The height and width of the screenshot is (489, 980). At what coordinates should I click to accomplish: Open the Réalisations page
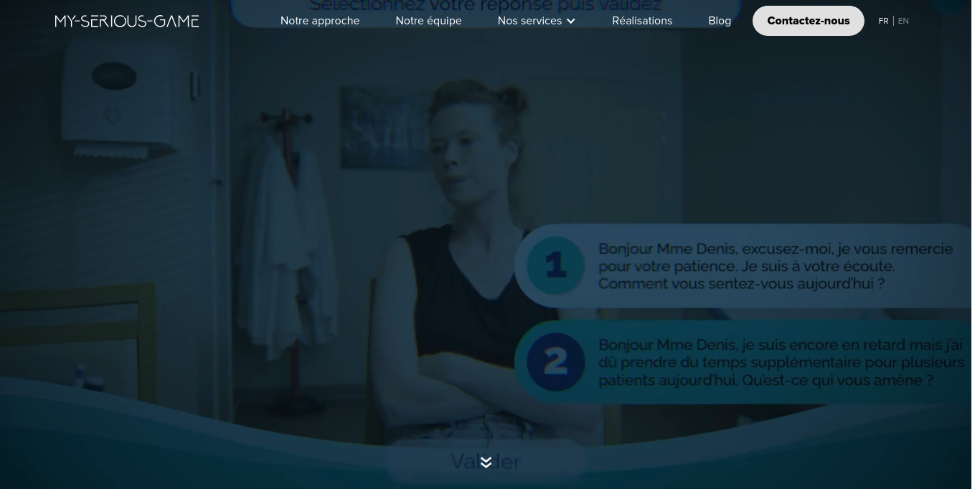click(x=642, y=21)
